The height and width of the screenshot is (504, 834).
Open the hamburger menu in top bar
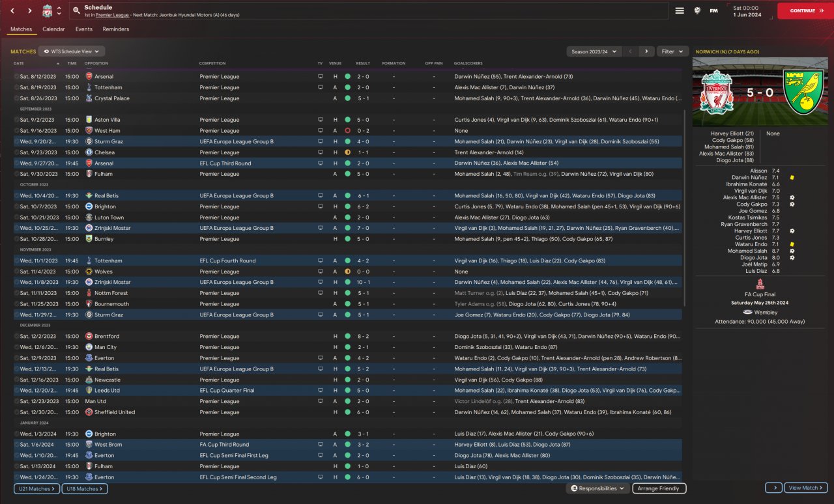[680, 10]
